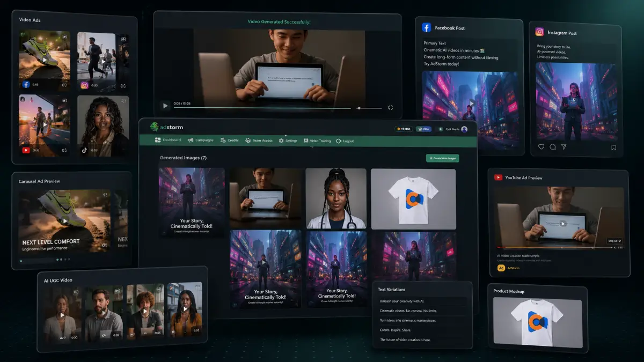Screen dimensions: 644x362
Task: Click the Instagram logo in Instagram Post panel
Action: click(539, 32)
